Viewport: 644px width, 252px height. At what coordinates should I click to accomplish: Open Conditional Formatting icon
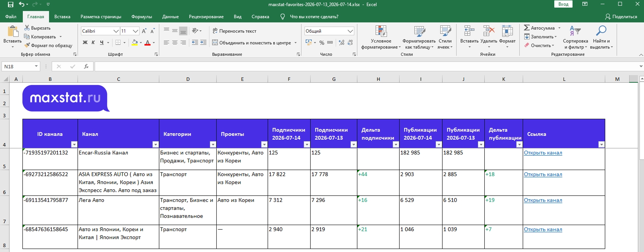pos(381,31)
